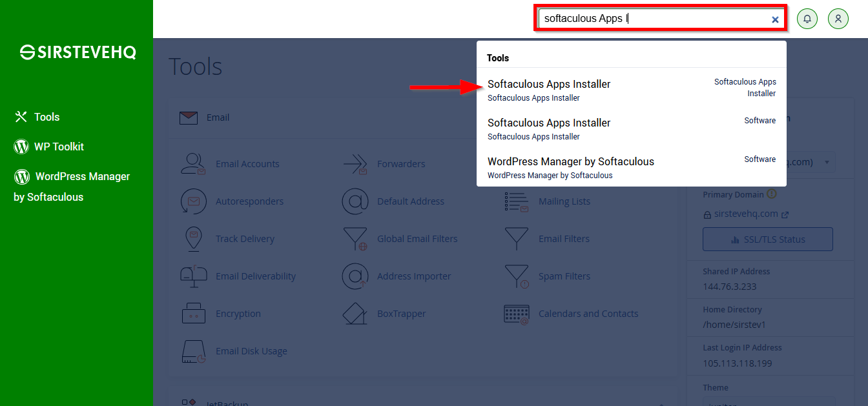The width and height of the screenshot is (868, 406).
Task: Choose Softaculous Apps Installer result tagged Software
Action: point(631,128)
